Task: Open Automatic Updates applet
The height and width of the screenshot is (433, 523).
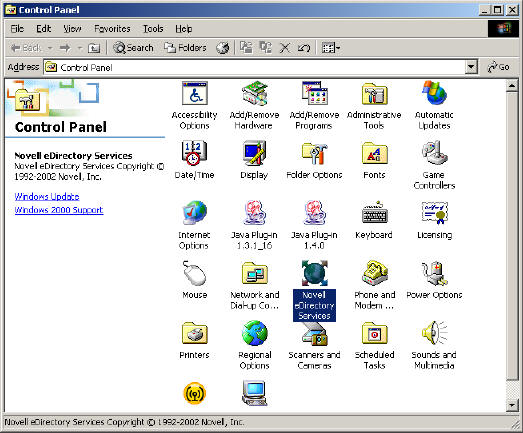Action: click(434, 106)
